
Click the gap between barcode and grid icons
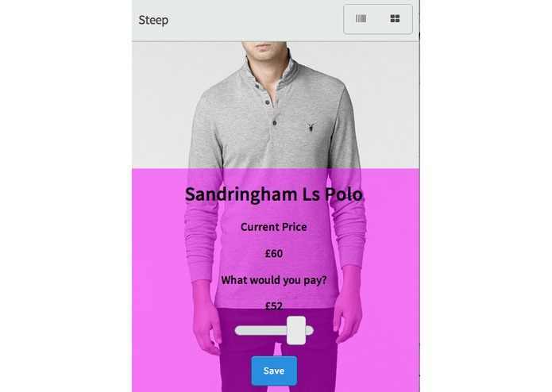point(378,19)
